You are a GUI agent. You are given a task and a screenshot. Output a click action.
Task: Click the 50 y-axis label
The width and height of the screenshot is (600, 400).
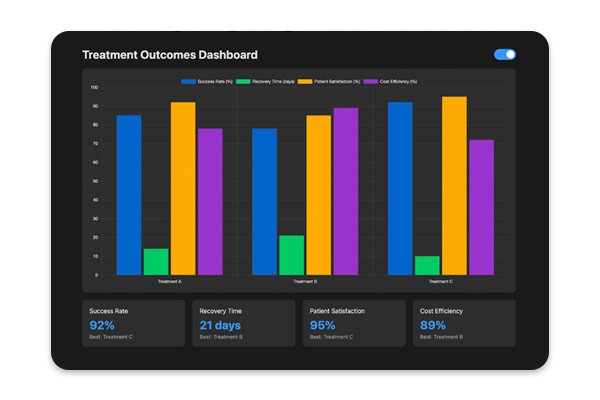95,181
